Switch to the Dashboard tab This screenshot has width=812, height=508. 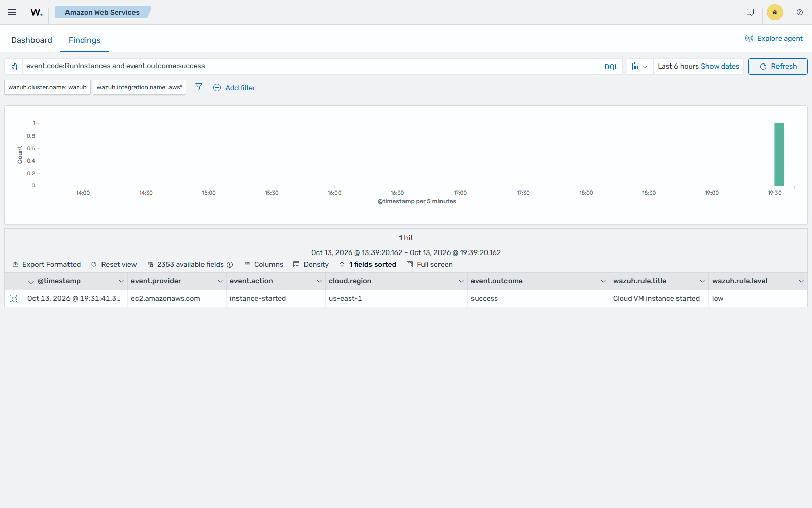[31, 40]
